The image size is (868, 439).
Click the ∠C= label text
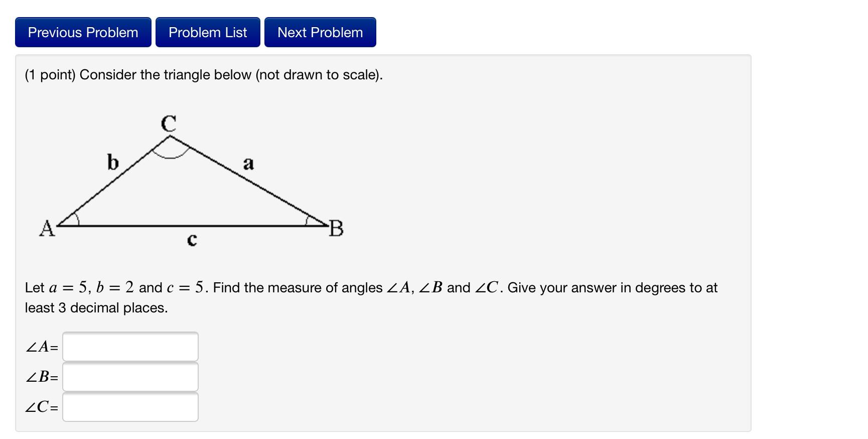(42, 408)
